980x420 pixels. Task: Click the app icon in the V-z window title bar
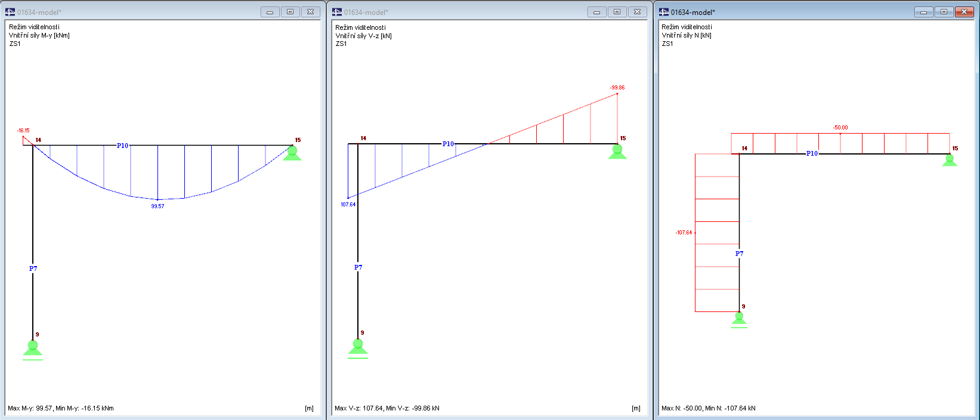tap(337, 12)
